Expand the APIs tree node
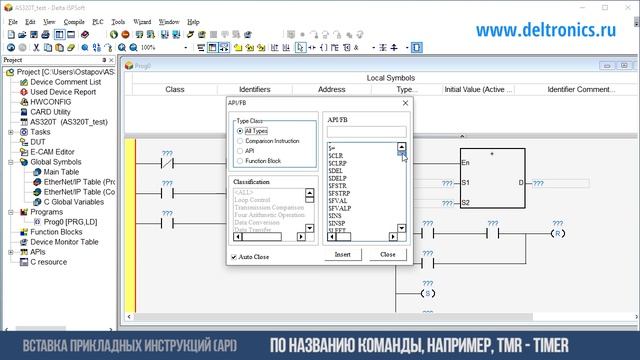The image size is (640, 360). 11,252
